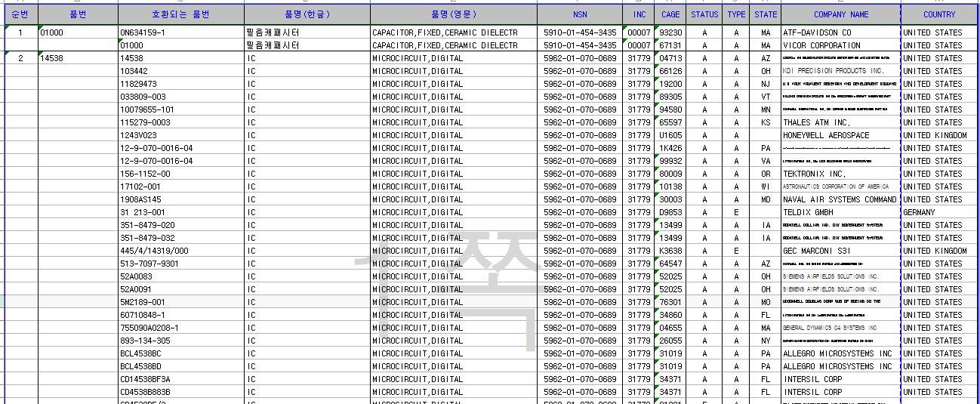The width and height of the screenshot is (980, 404).
Task: Click the KS state cell
Action: point(766,122)
